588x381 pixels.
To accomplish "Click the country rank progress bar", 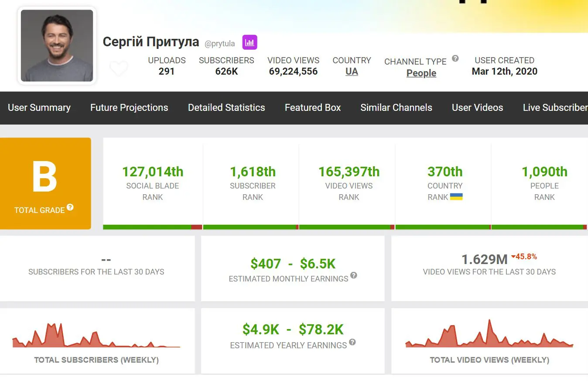I will tap(443, 227).
